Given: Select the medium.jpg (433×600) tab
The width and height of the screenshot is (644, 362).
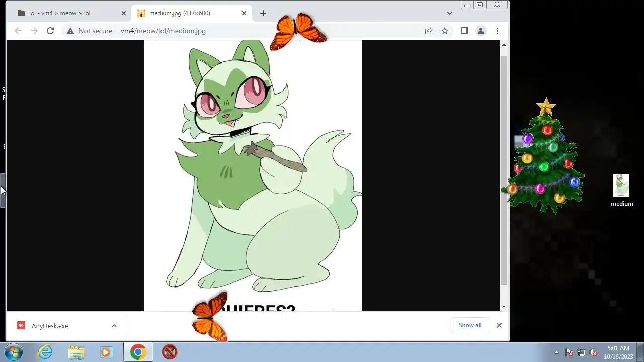Looking at the screenshot, I should point(191,13).
